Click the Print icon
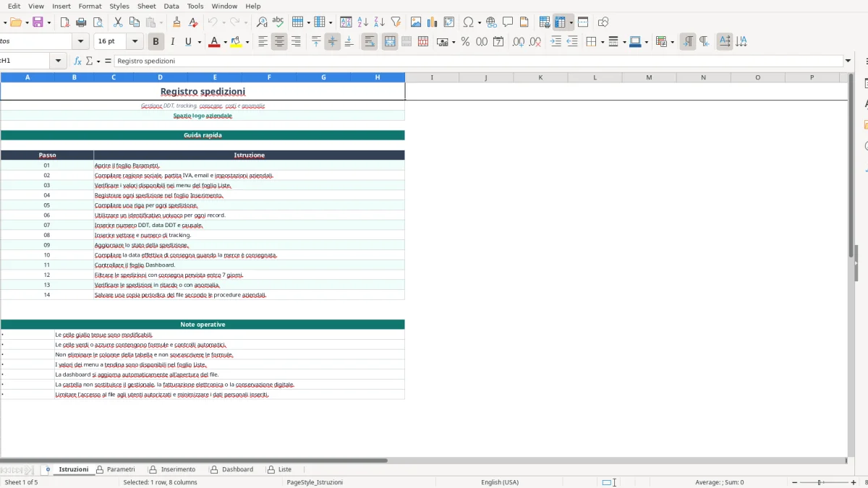The height and width of the screenshot is (488, 868). pos(82,22)
